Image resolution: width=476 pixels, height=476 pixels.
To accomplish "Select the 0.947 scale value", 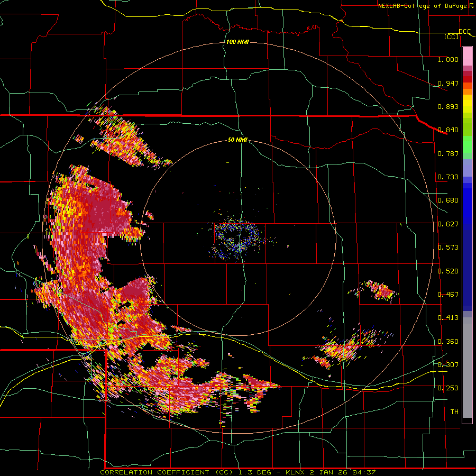I will tap(448, 83).
